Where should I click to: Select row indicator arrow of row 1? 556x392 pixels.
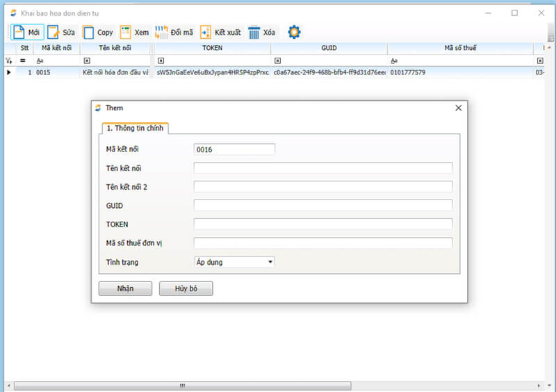9,72
